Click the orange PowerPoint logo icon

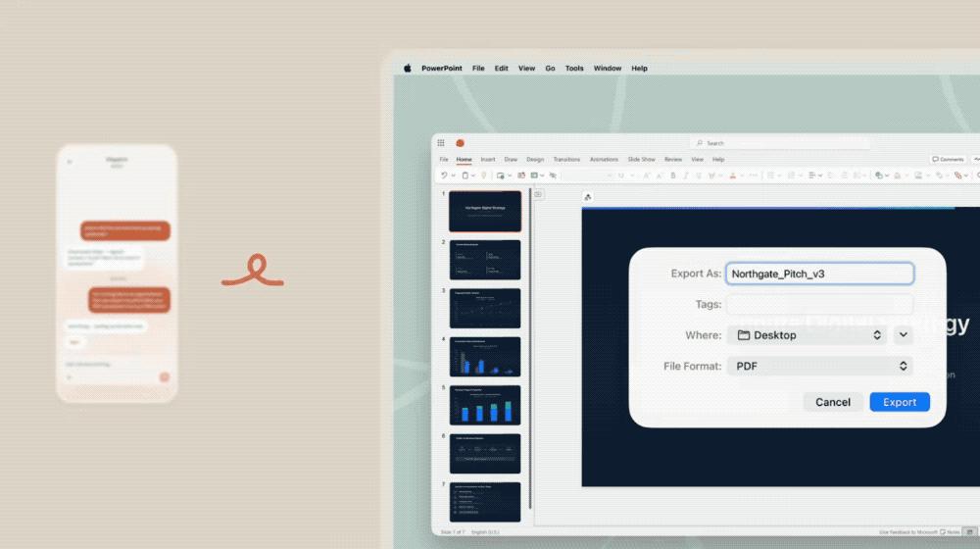(x=460, y=143)
